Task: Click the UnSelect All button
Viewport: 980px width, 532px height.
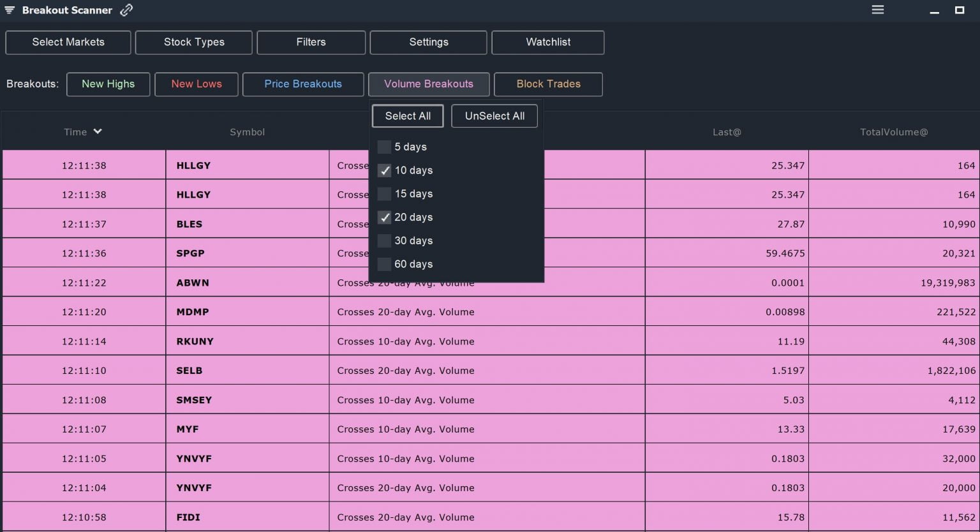Action: click(x=494, y=115)
